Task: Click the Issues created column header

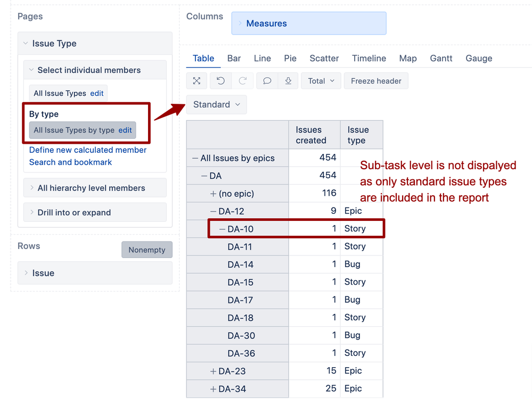Action: (x=315, y=135)
